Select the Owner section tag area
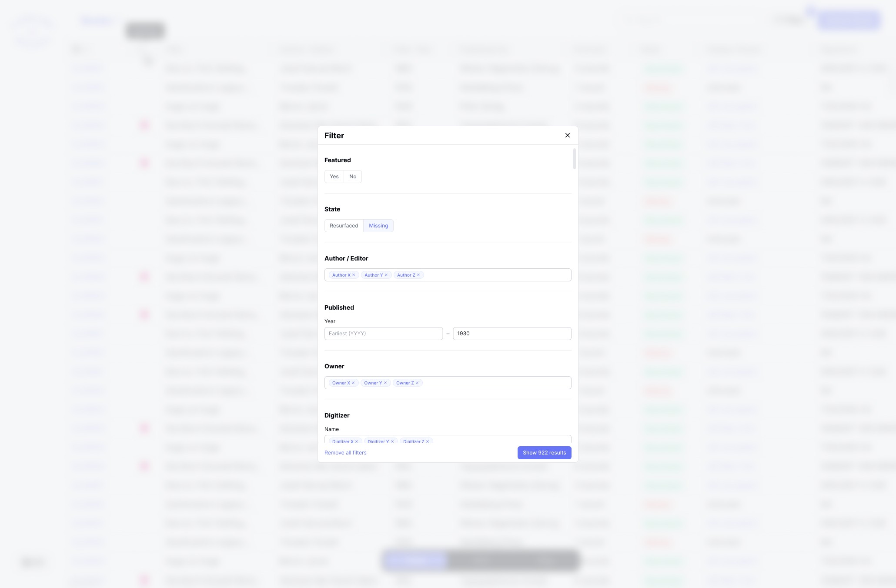The height and width of the screenshot is (588, 896). pyautogui.click(x=448, y=383)
